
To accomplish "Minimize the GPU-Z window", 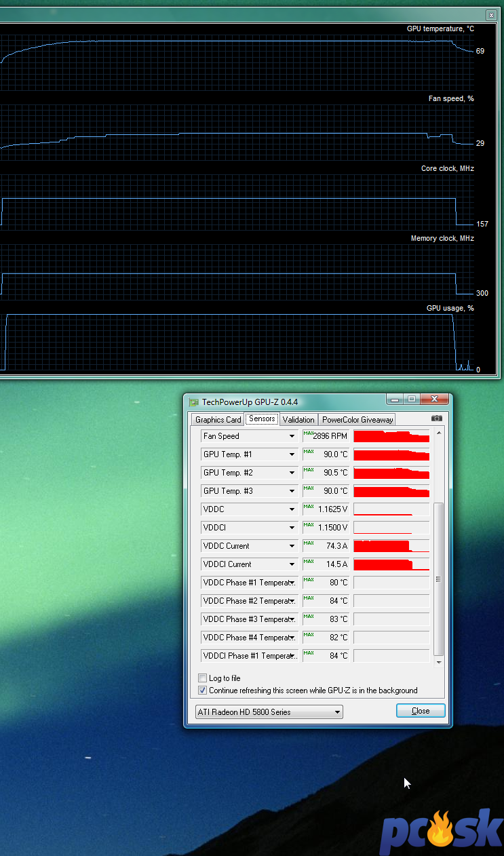I will (x=394, y=399).
